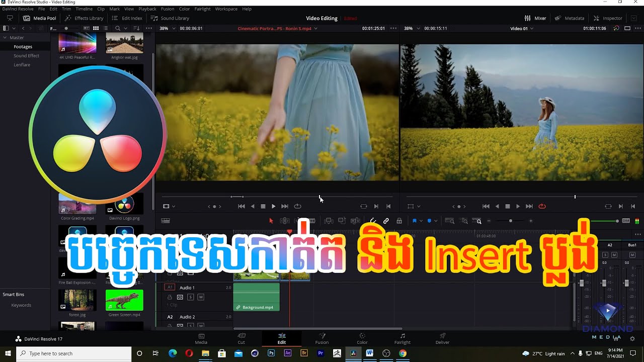Viewport: 644px width, 362px height.
Task: Mute the Audio 1 track
Action: tap(201, 297)
